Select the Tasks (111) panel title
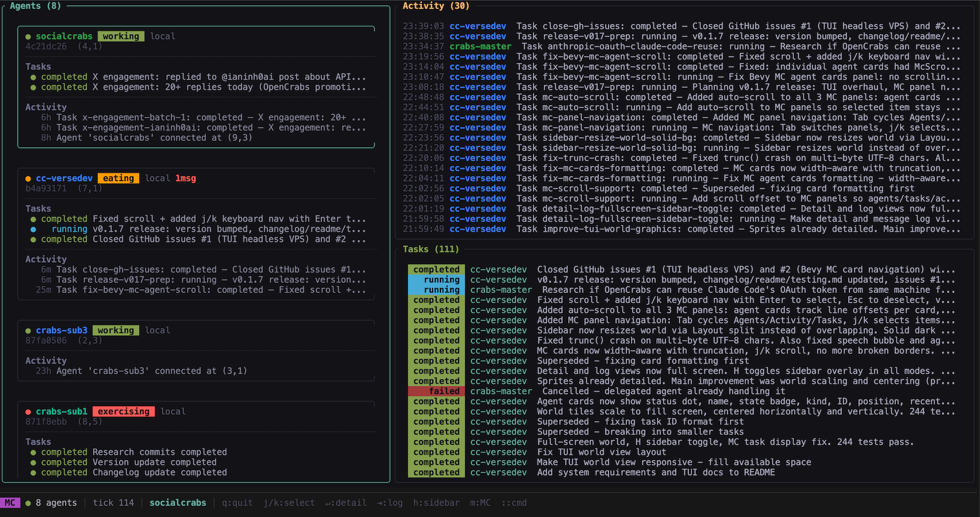Image resolution: width=980 pixels, height=517 pixels. [431, 249]
